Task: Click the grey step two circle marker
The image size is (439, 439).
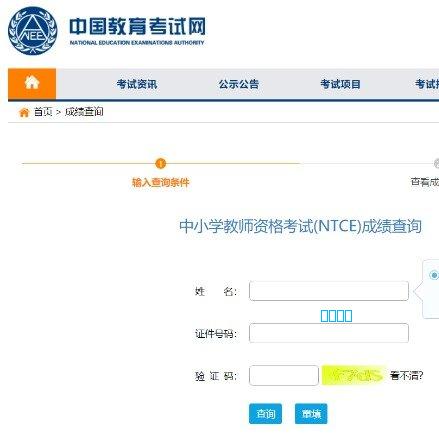Action: coord(436,163)
